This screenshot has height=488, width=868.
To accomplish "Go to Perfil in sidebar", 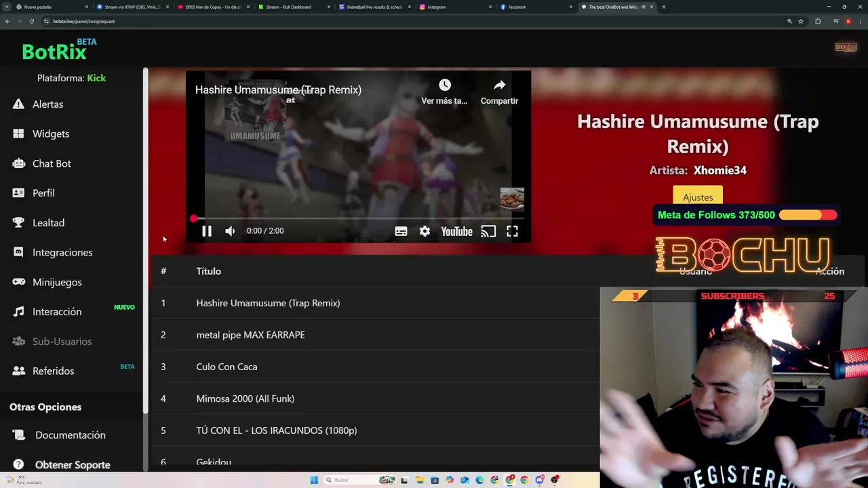I will [x=43, y=193].
